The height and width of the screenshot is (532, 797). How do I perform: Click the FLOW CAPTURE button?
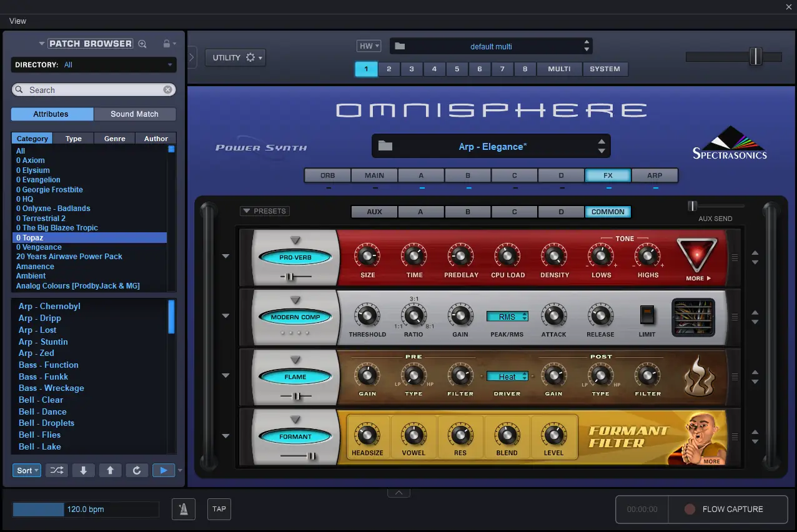tap(728, 509)
